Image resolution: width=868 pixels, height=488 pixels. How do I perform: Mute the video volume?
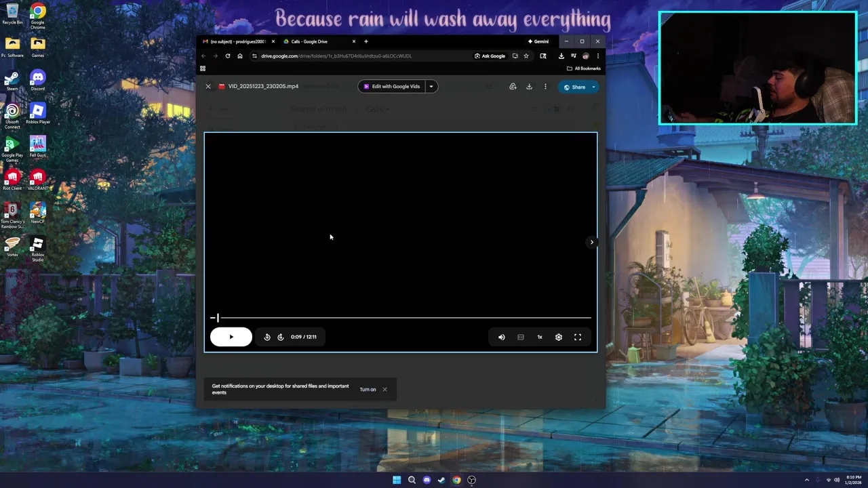pyautogui.click(x=502, y=337)
